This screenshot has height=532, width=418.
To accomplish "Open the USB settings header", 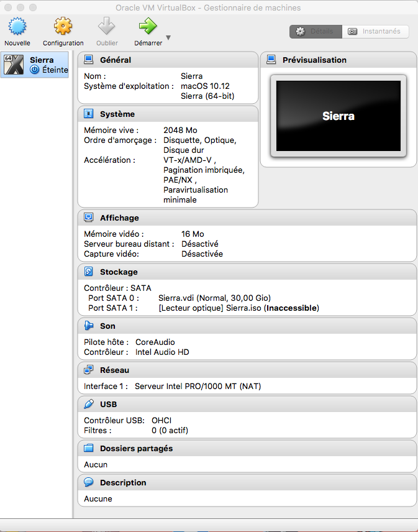I will tap(108, 405).
